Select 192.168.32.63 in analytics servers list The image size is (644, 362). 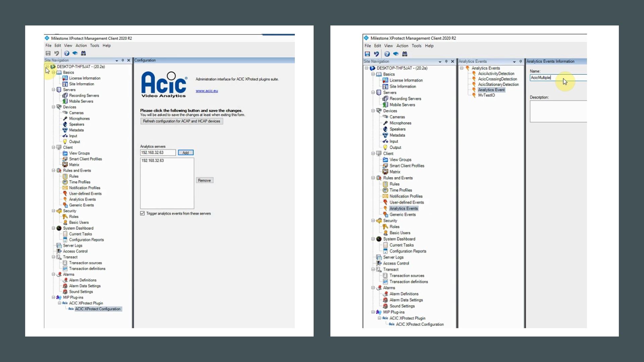153,161
